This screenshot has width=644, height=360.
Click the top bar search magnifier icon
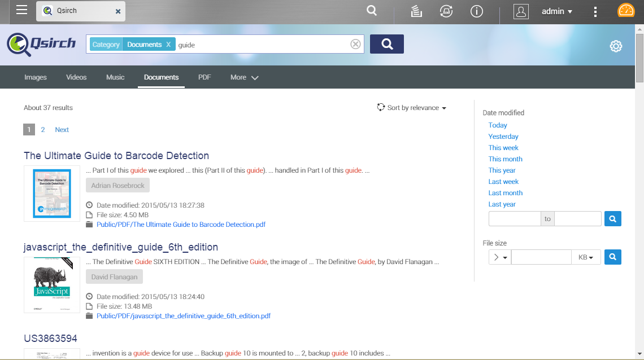[x=371, y=11]
